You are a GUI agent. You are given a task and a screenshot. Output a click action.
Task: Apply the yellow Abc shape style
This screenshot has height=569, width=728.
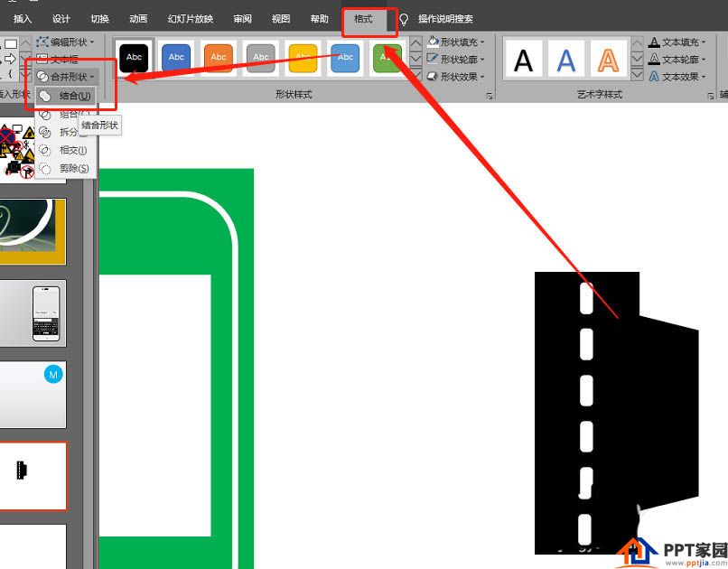(303, 58)
